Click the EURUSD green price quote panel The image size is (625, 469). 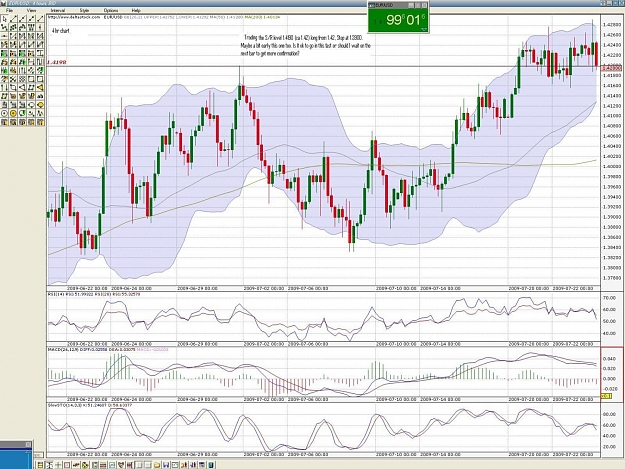pyautogui.click(x=398, y=20)
